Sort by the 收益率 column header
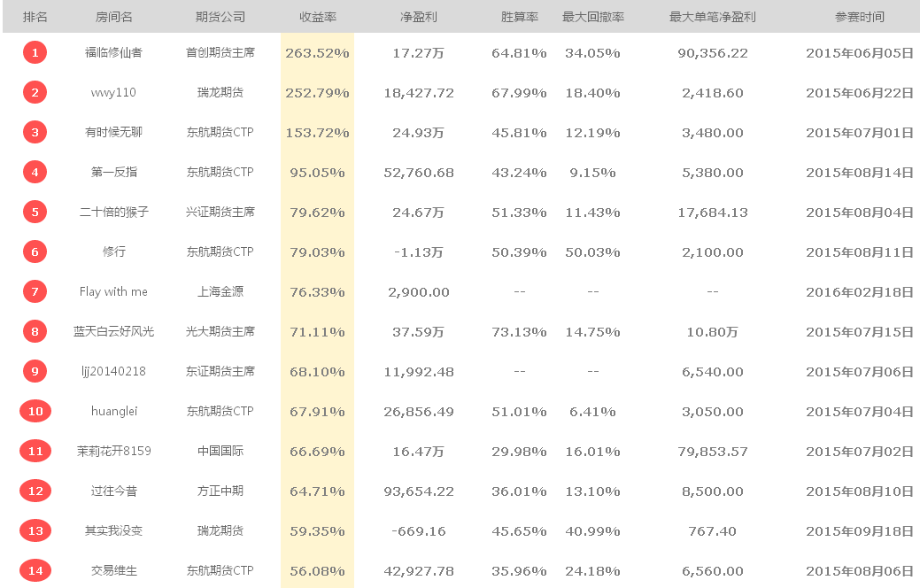920x588 pixels. 317,17
